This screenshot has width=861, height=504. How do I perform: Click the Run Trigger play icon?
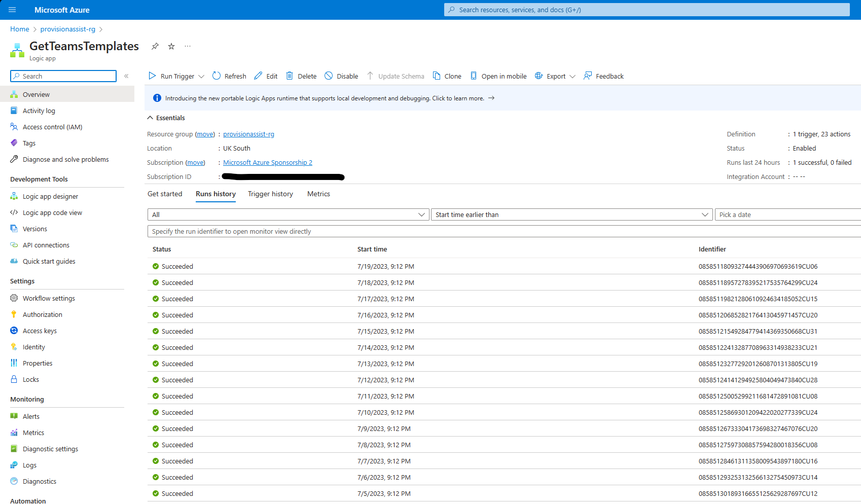152,76
